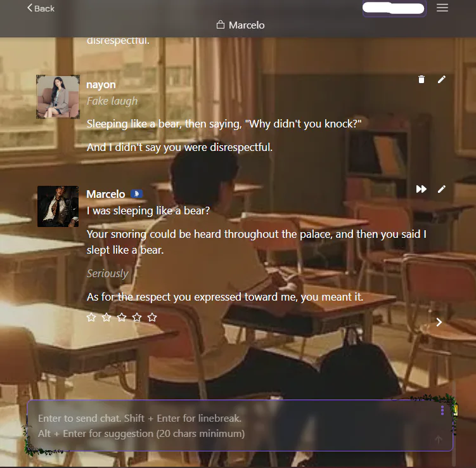Click the italic text "Fake laugh"
This screenshot has width=476, height=468.
point(112,101)
